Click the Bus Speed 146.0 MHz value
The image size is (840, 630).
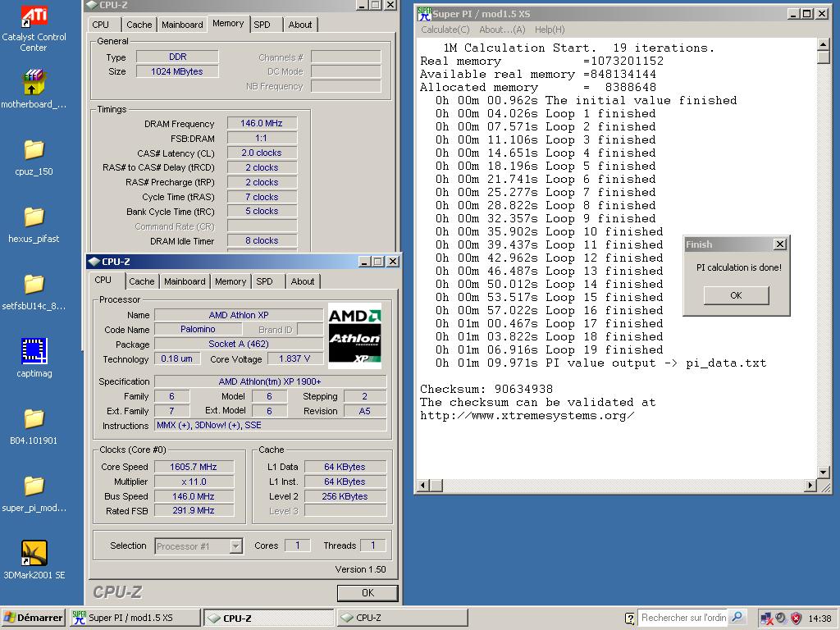[x=194, y=496]
